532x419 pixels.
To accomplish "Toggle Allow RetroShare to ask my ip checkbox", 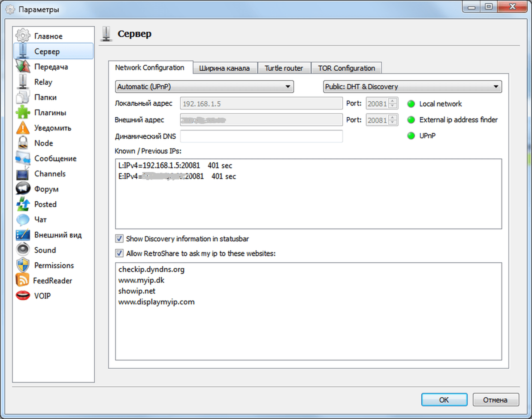I will [x=119, y=253].
